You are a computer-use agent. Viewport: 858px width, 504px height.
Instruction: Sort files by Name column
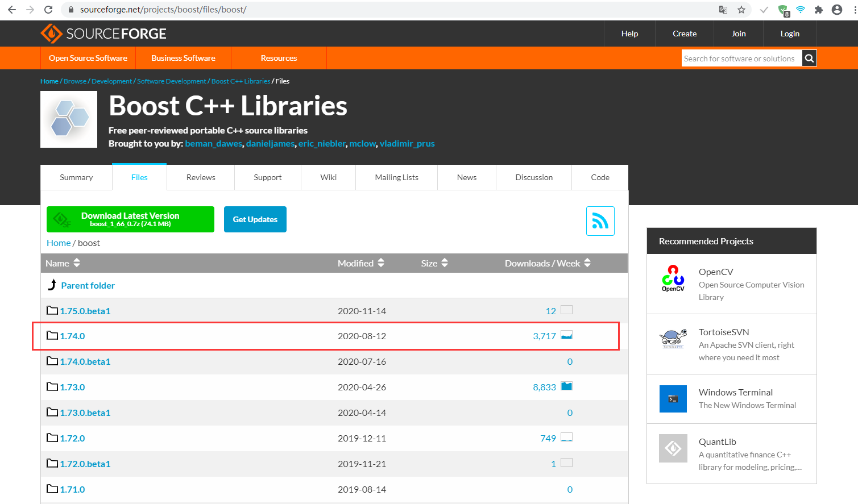pos(63,263)
